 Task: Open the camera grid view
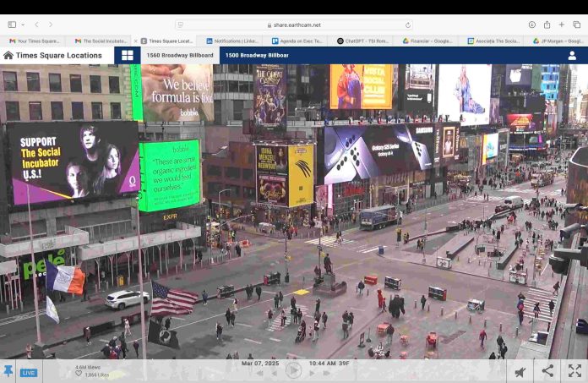point(128,56)
